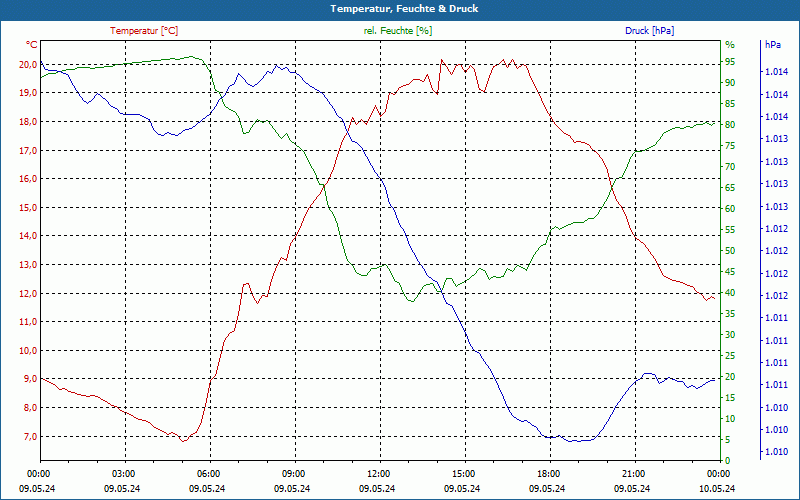Click the '15,0' temperature axis value
800x500 pixels.
pyautogui.click(x=28, y=208)
